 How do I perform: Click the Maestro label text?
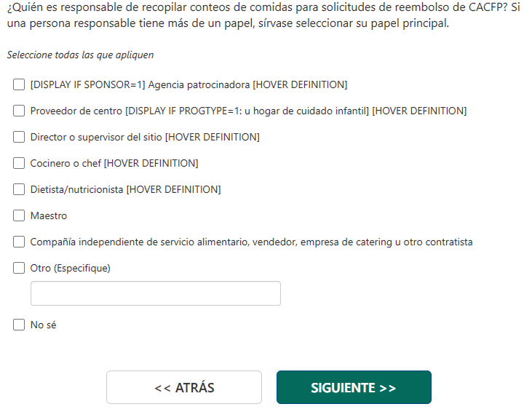(x=49, y=215)
